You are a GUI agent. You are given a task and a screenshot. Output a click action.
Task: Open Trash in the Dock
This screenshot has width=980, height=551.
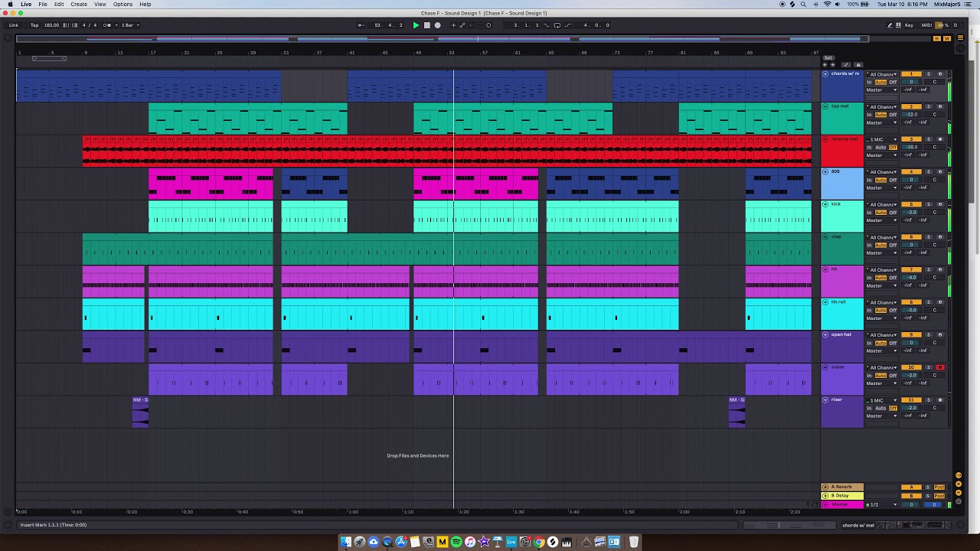(x=633, y=542)
